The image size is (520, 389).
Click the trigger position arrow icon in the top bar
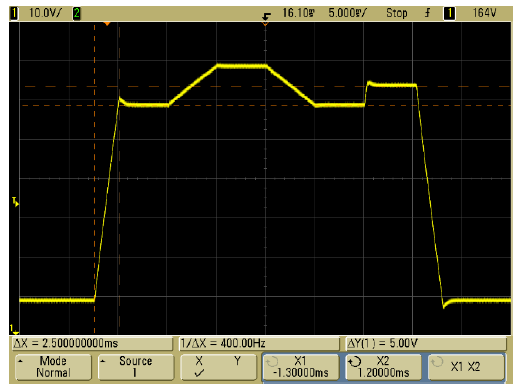(266, 16)
